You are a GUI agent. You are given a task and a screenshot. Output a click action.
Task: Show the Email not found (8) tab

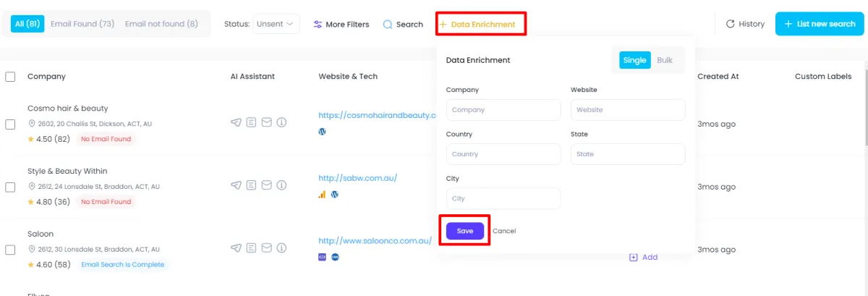pos(161,24)
